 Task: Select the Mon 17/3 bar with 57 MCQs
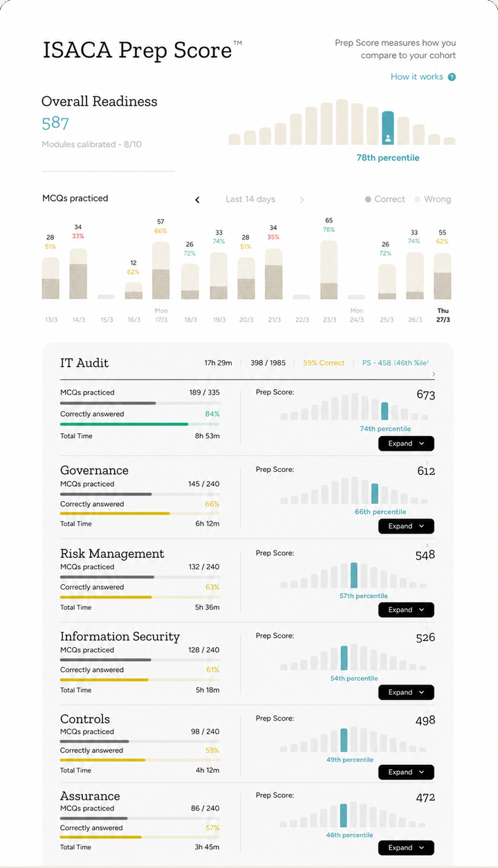coord(160,270)
